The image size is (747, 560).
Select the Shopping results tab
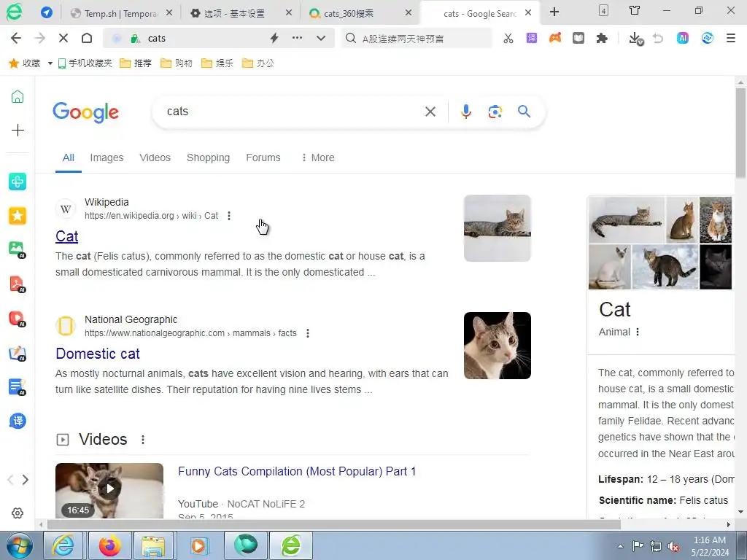coord(208,157)
